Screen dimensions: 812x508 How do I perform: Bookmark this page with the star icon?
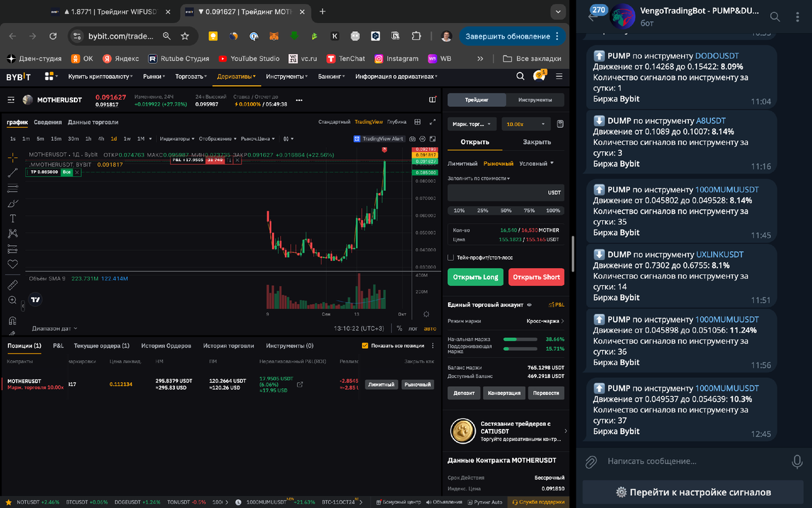185,36
